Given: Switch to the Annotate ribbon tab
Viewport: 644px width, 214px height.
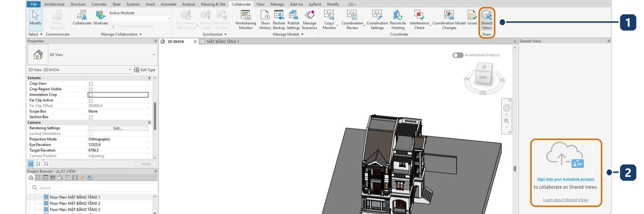Looking at the screenshot, I should click(x=169, y=4).
